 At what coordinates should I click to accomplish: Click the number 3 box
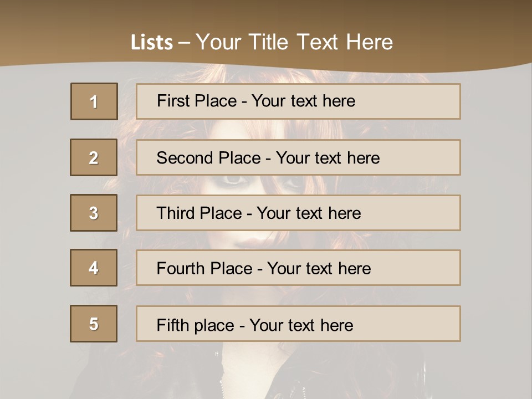click(x=94, y=213)
